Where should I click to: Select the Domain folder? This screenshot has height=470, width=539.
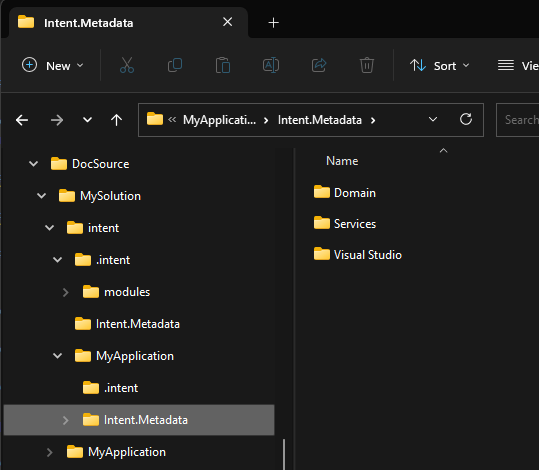344,193
